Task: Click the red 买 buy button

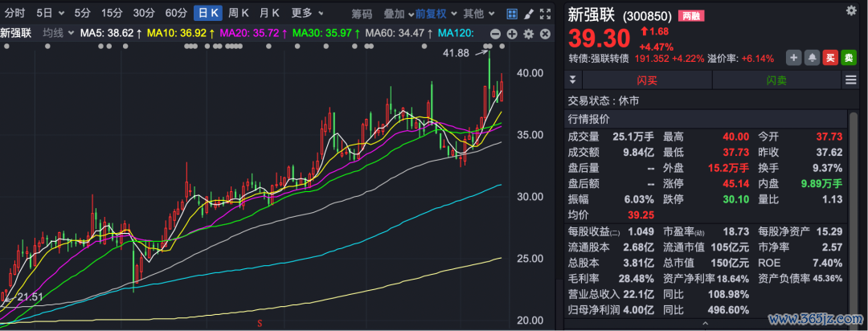Action: coord(830,58)
